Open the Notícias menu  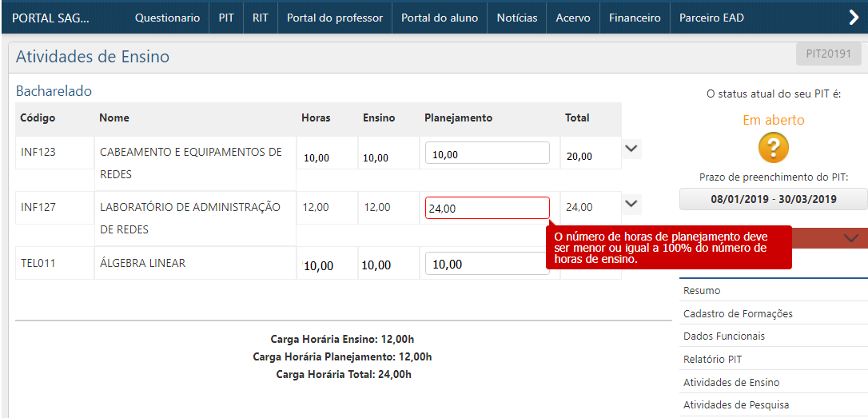(517, 18)
